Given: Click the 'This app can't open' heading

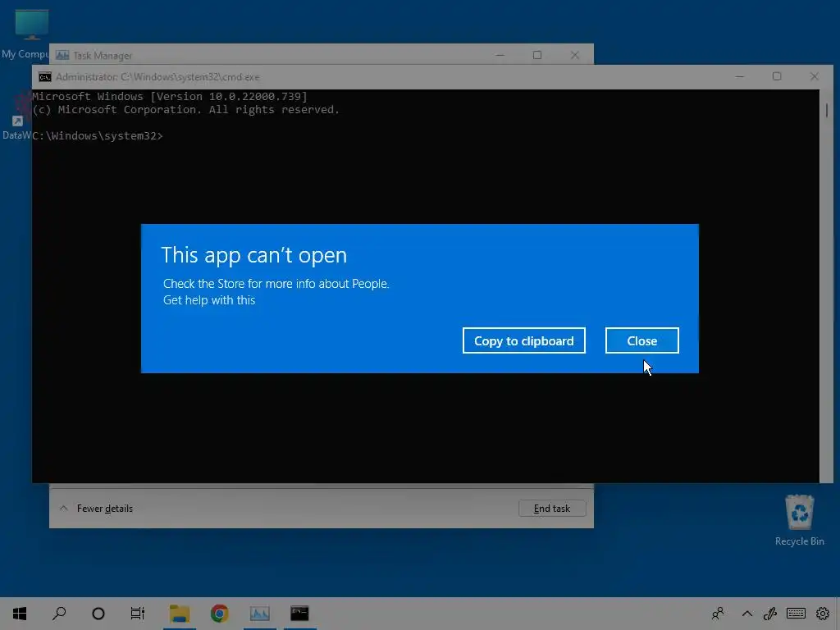Looking at the screenshot, I should click(x=254, y=255).
